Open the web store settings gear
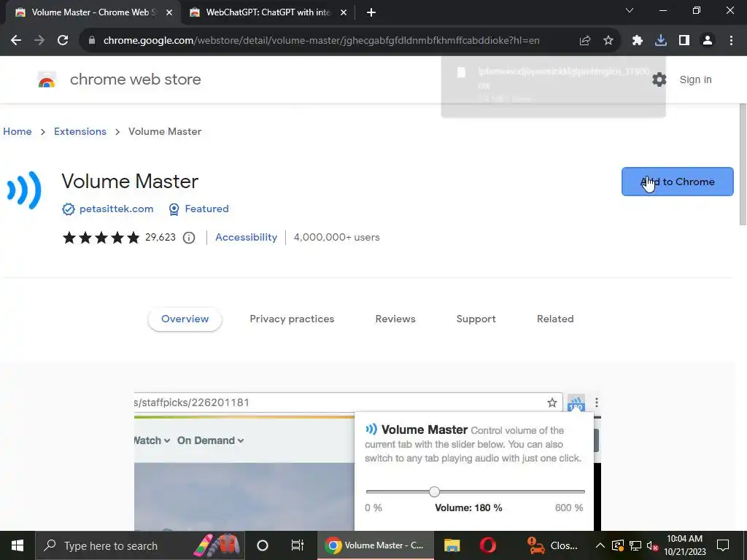The width and height of the screenshot is (747, 560). pyautogui.click(x=659, y=79)
